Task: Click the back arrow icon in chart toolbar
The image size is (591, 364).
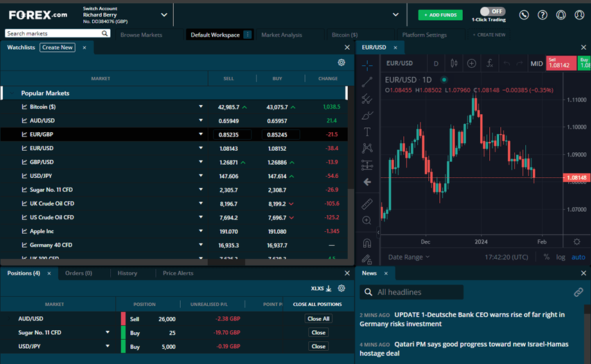Action: click(x=367, y=182)
